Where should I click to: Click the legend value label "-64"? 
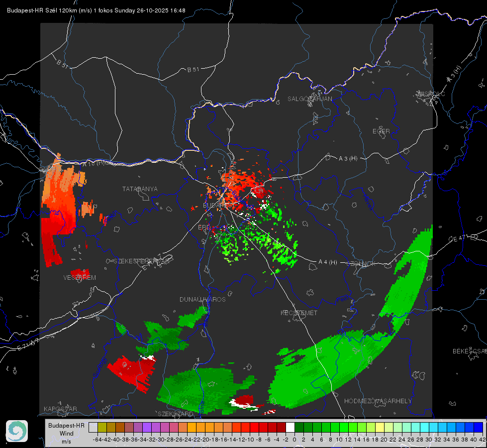pos(97,440)
